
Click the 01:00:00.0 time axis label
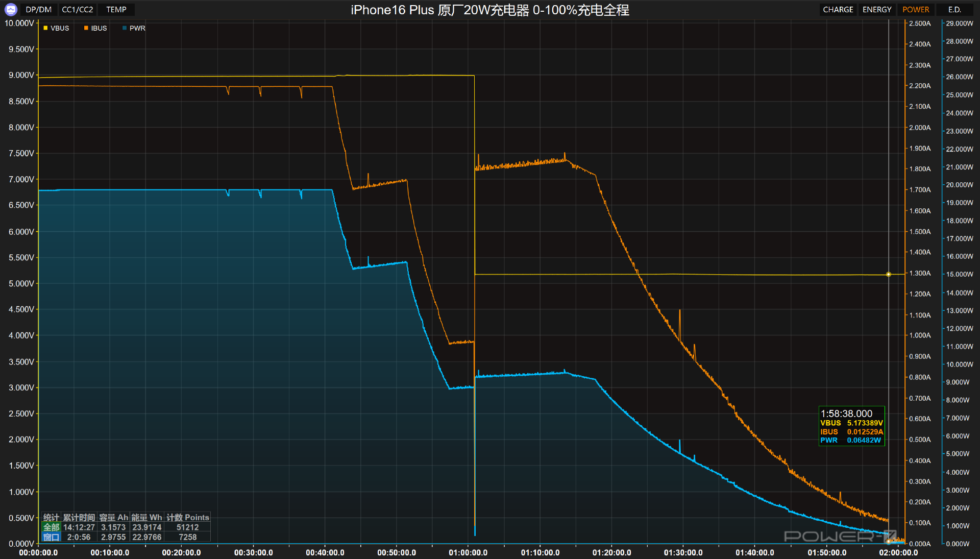[468, 552]
